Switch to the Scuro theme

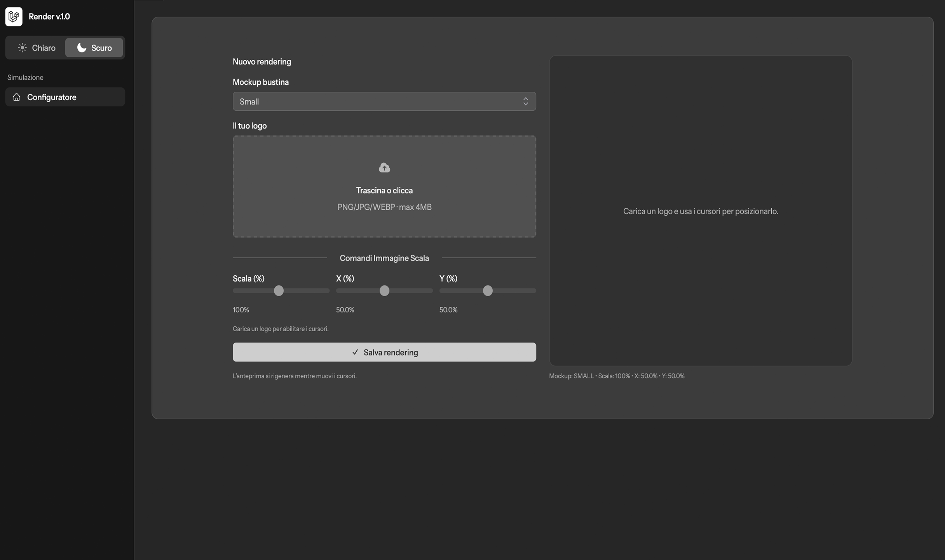pyautogui.click(x=94, y=48)
